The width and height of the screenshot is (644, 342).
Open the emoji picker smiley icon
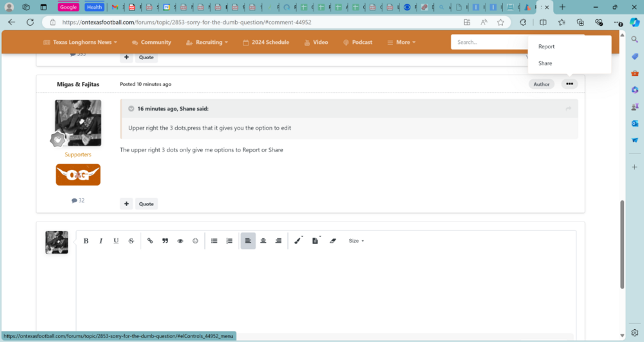196,241
